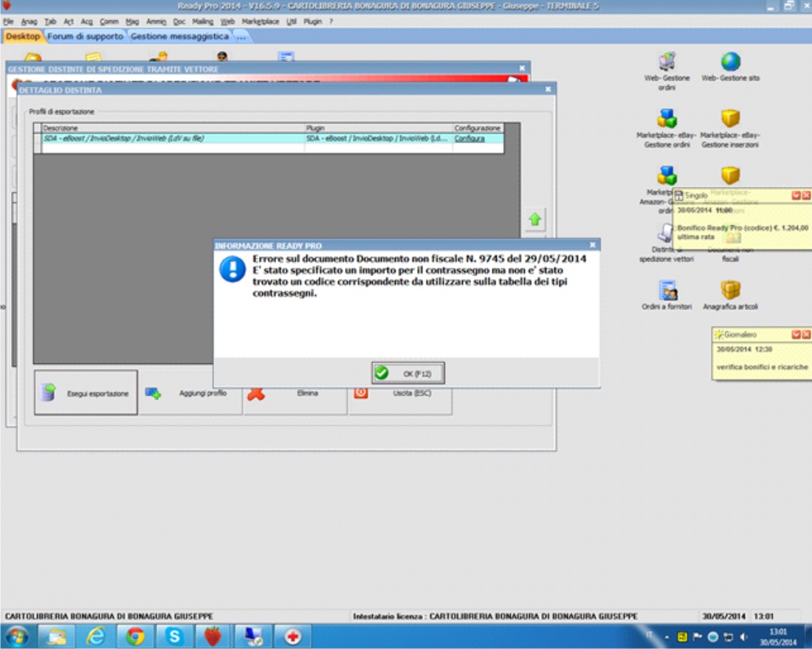Click the Descrizione column header

(x=173, y=128)
